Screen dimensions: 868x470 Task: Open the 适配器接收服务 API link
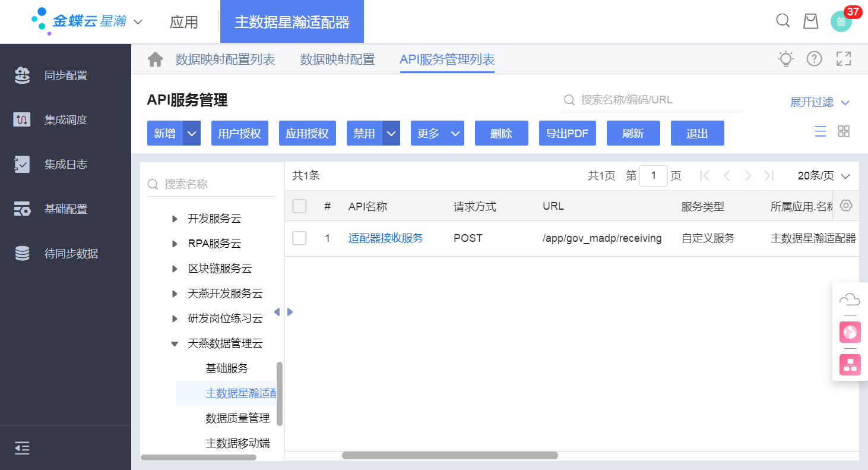[386, 238]
